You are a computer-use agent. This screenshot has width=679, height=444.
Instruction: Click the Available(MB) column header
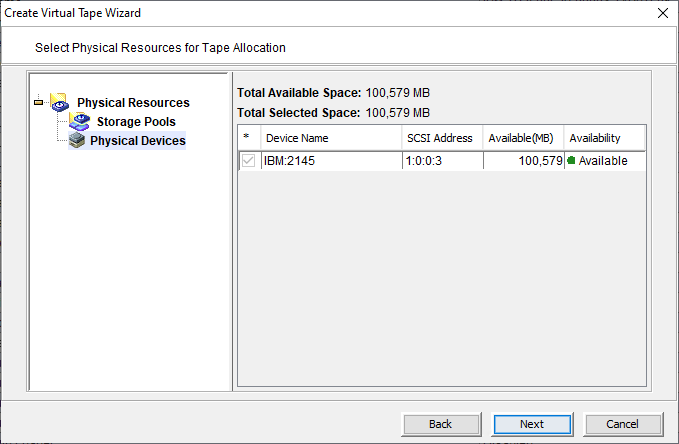click(x=523, y=138)
